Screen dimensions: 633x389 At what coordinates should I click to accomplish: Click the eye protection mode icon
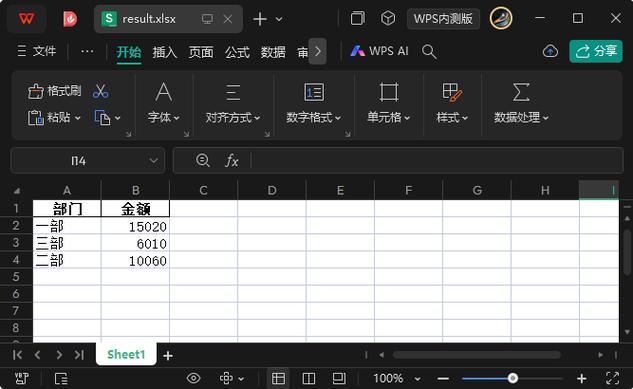click(193, 378)
